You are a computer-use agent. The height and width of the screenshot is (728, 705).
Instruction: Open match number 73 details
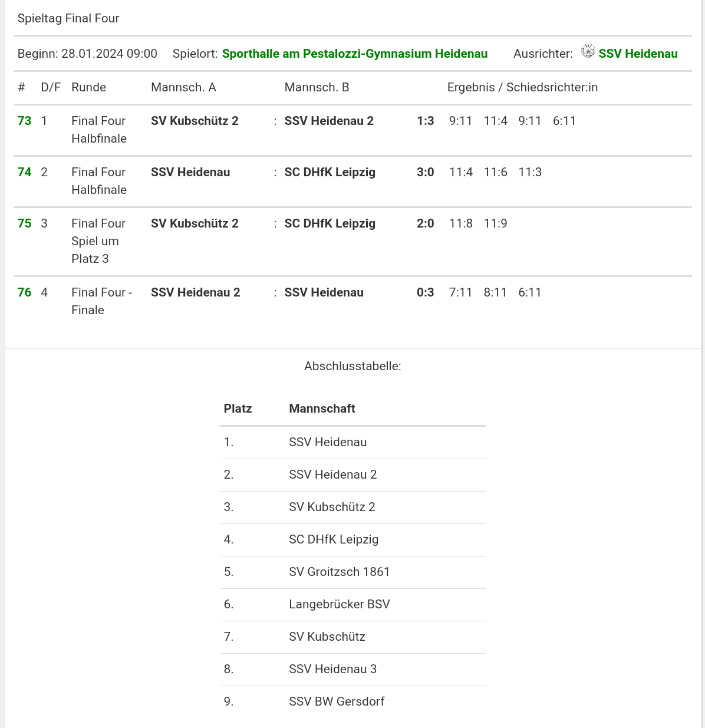click(x=24, y=121)
